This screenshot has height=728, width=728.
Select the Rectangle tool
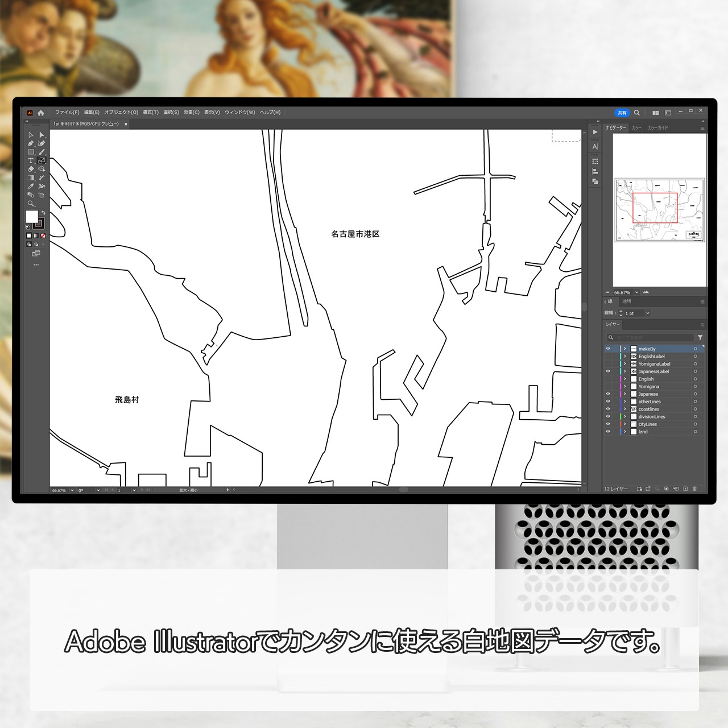(x=31, y=152)
